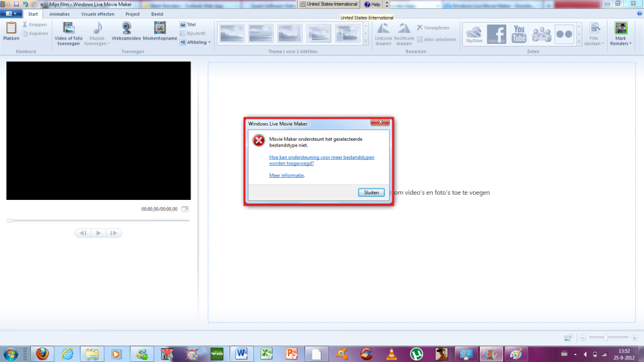Share the film to SkyDrive

474,34
